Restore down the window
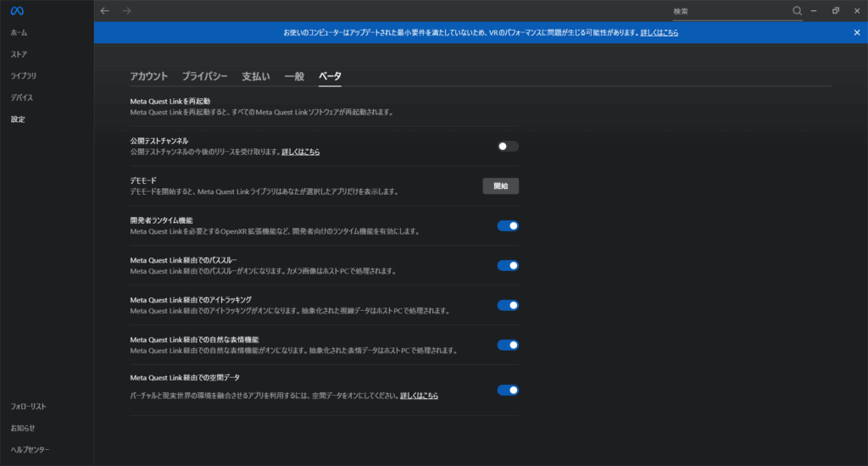This screenshot has height=466, width=868. (x=835, y=10)
